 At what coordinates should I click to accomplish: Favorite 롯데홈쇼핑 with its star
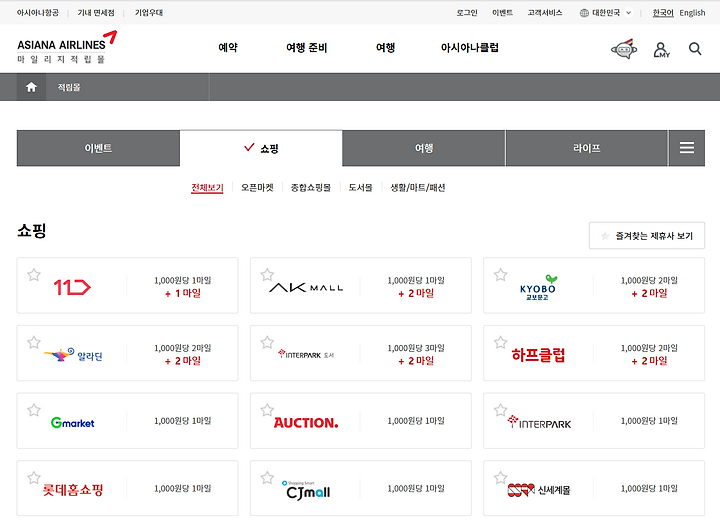click(x=34, y=478)
